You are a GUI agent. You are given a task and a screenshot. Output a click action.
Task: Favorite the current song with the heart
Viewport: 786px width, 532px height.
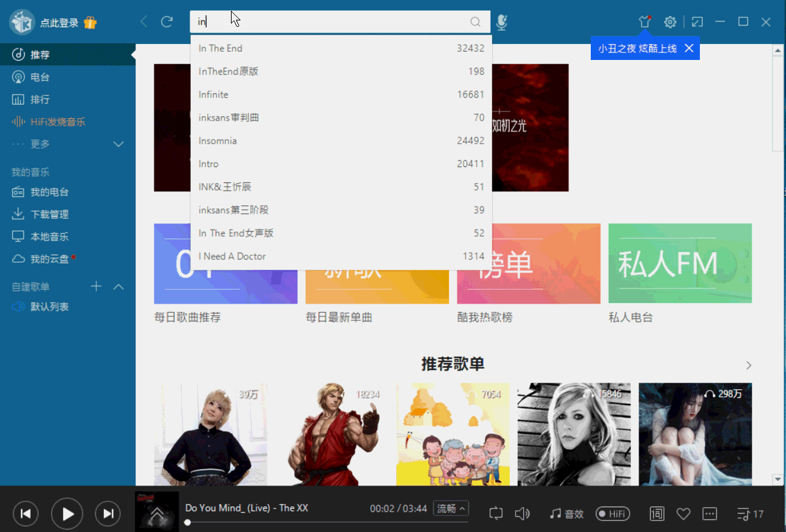(683, 514)
